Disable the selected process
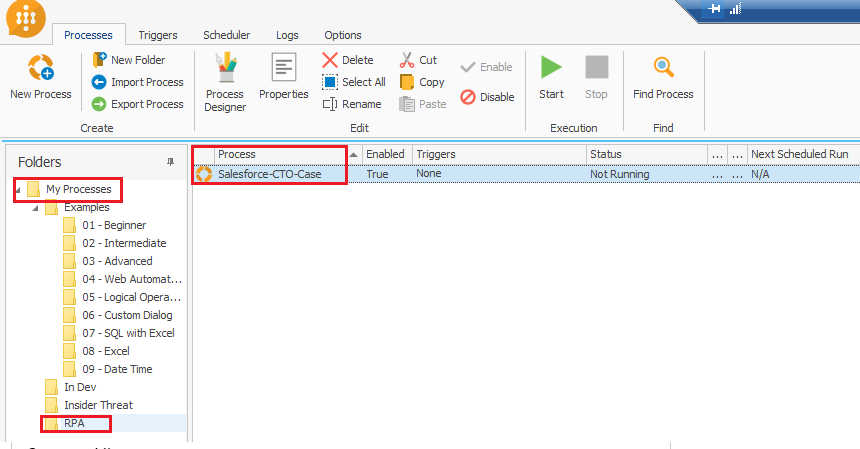Screen dimensions: 860x449 tap(487, 97)
